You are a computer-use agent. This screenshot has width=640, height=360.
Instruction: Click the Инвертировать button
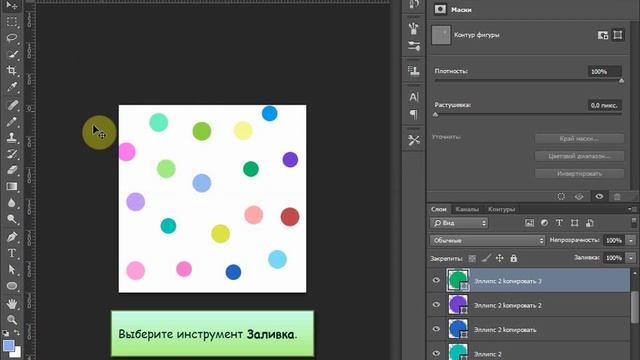pos(579,173)
